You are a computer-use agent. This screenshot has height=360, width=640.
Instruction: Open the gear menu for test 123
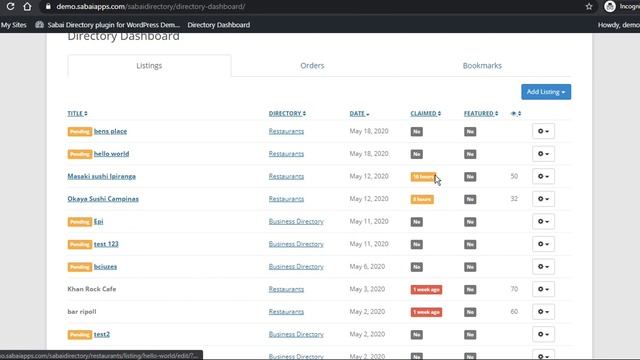coord(543,244)
